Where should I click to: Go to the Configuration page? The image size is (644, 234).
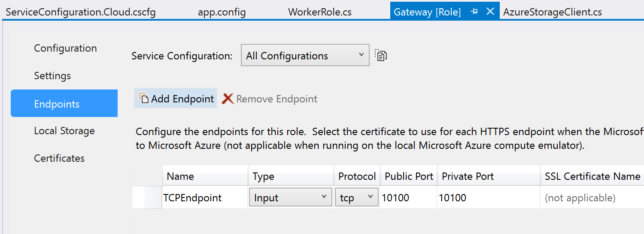65,48
